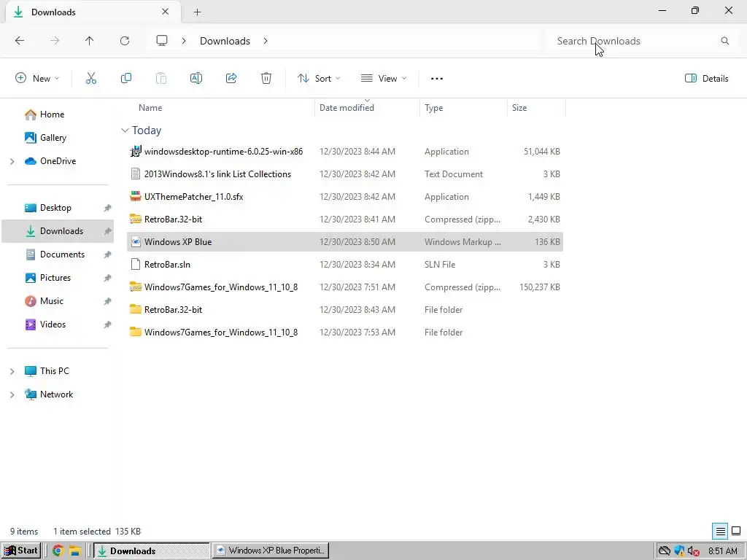Open the Sort dropdown menu
The image size is (747, 560).
[x=319, y=79]
